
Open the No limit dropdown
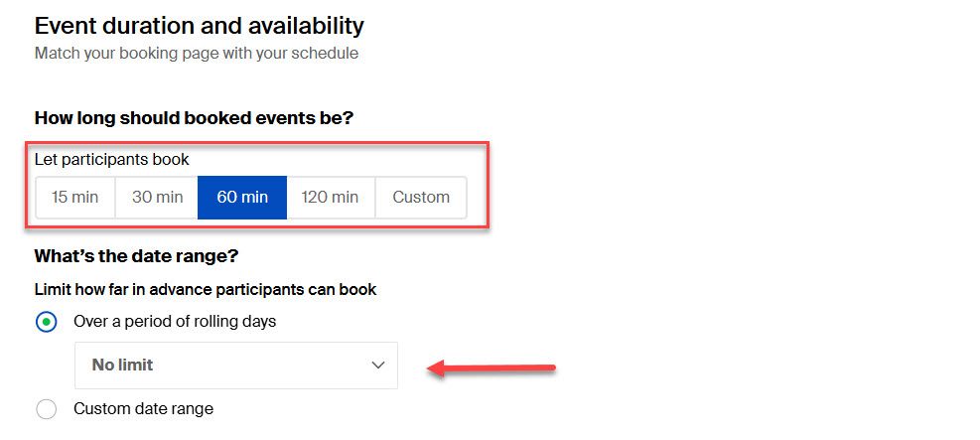[235, 365]
